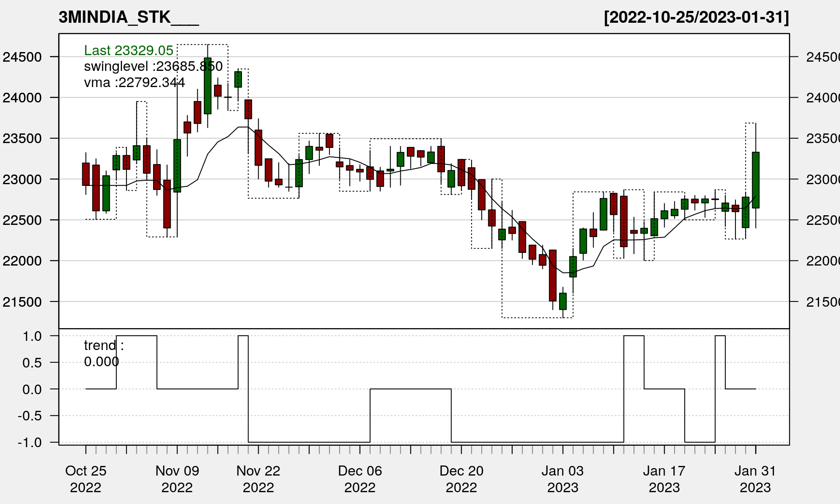Click the green Last 23329.05 label
The width and height of the screenshot is (840, 504).
[129, 50]
